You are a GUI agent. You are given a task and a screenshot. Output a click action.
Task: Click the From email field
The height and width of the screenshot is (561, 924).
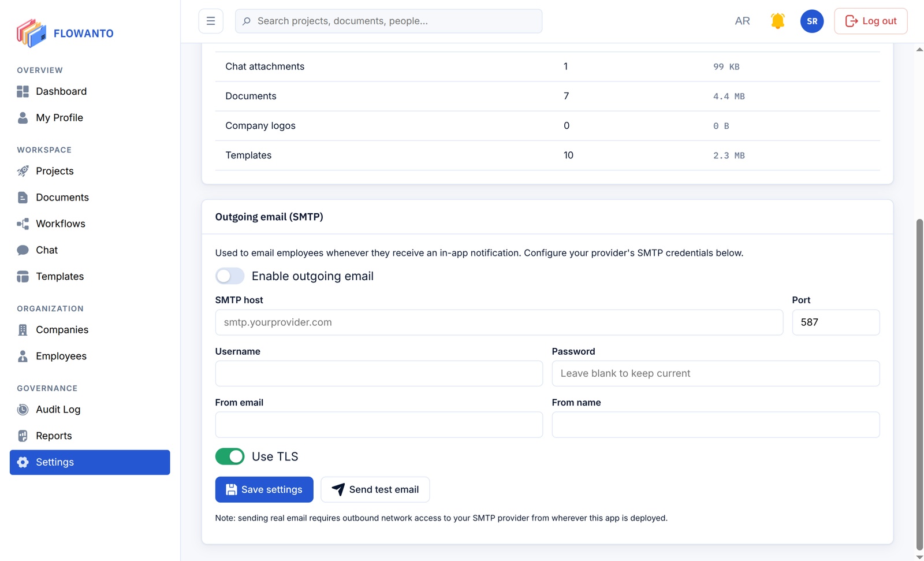379,425
